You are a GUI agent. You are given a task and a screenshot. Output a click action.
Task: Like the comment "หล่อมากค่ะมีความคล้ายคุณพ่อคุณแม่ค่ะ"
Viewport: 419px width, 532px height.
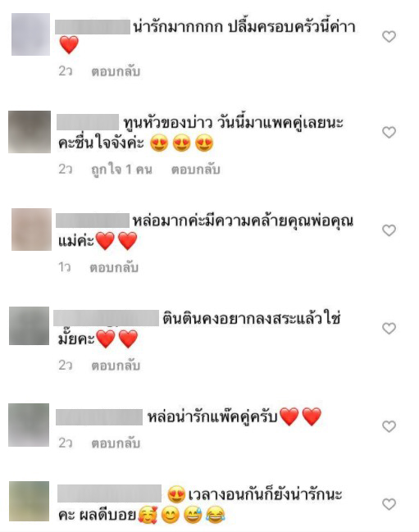[389, 230]
